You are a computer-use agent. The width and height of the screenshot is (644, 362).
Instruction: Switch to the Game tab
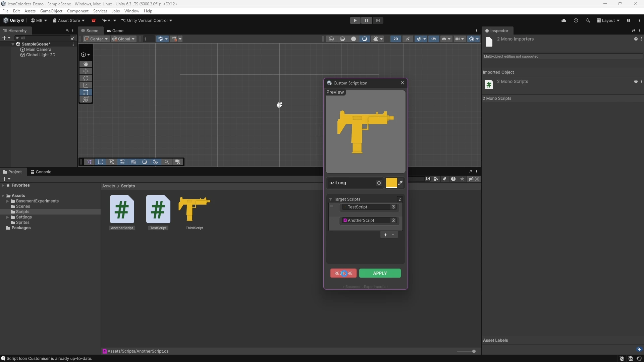point(115,31)
